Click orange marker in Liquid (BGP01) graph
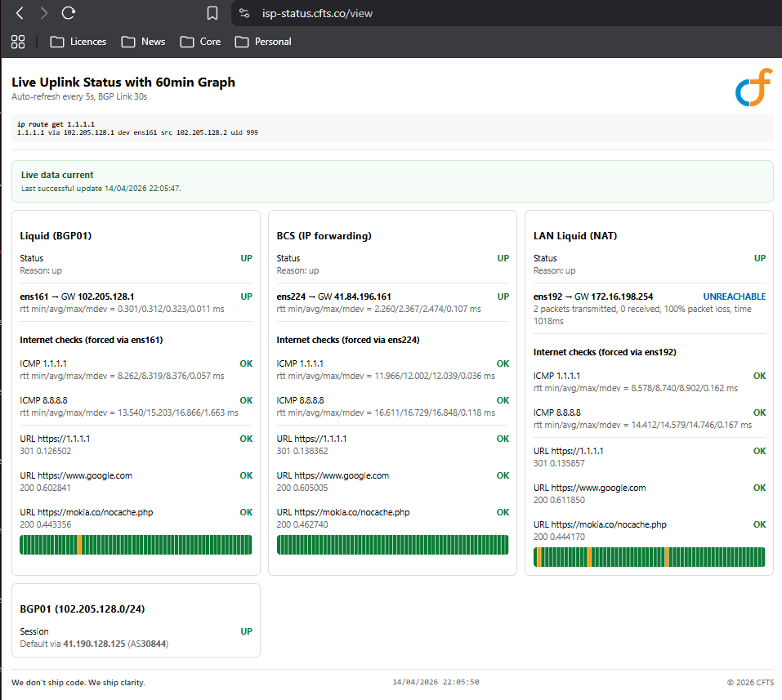The width and height of the screenshot is (782, 700). [x=80, y=545]
